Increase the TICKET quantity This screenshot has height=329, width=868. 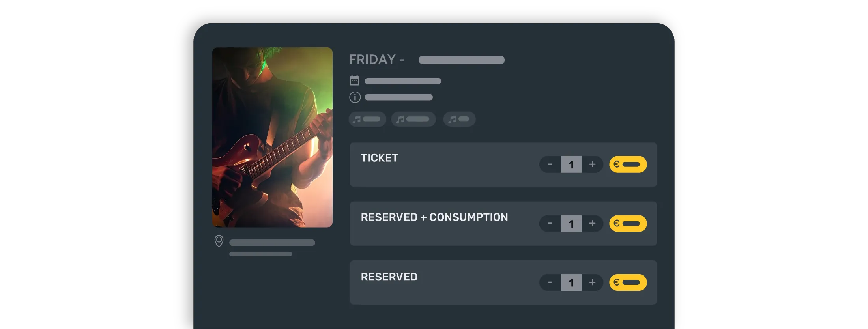point(592,164)
